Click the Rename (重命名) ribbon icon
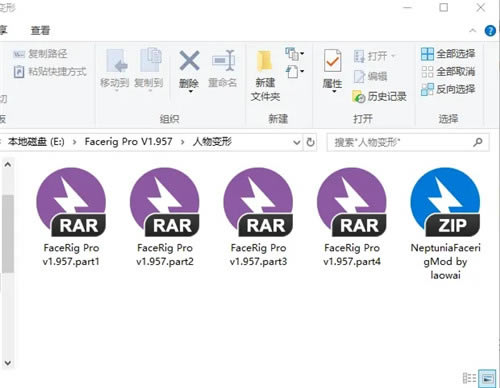This screenshot has width=500, height=388. 222,69
